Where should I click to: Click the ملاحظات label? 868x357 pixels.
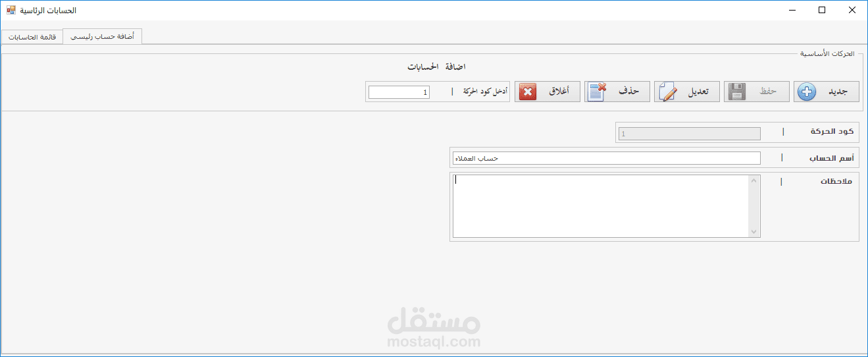[836, 181]
